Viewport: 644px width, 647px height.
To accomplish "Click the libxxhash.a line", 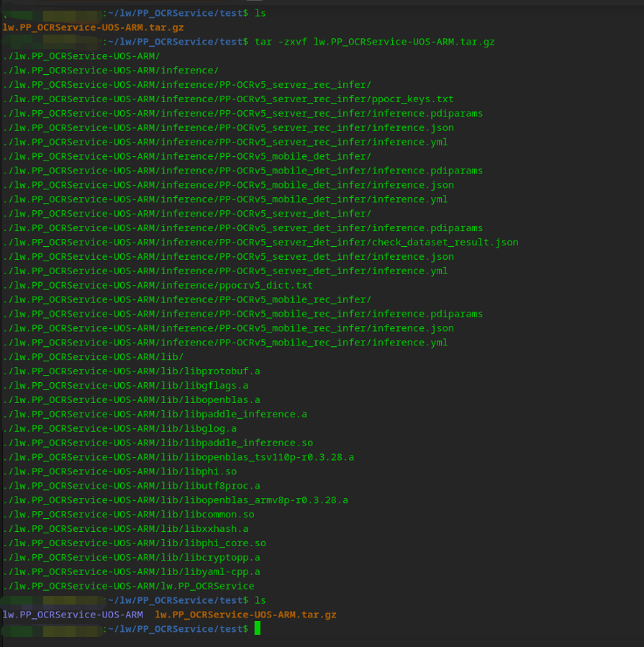I will [x=125, y=528].
